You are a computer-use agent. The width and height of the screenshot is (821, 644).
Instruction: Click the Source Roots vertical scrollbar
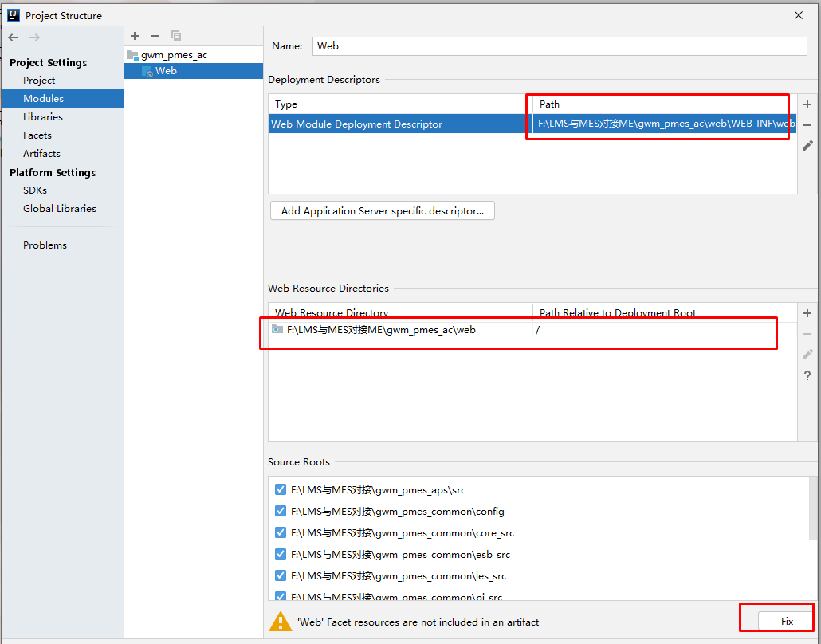tap(812, 508)
